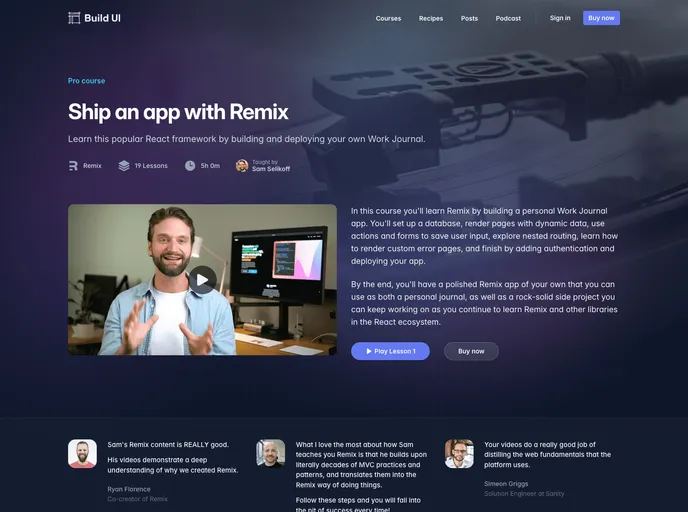Select the 19 Lessons text
This screenshot has height=512, width=688.
151,166
